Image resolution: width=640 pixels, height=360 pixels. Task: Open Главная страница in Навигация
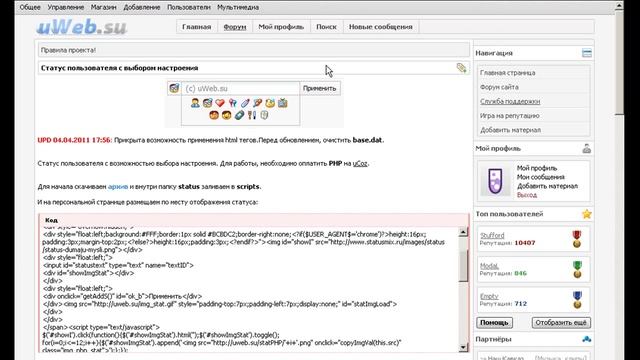click(x=507, y=73)
